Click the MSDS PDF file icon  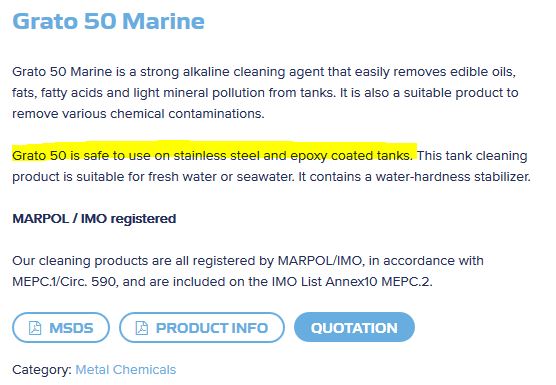click(x=35, y=328)
